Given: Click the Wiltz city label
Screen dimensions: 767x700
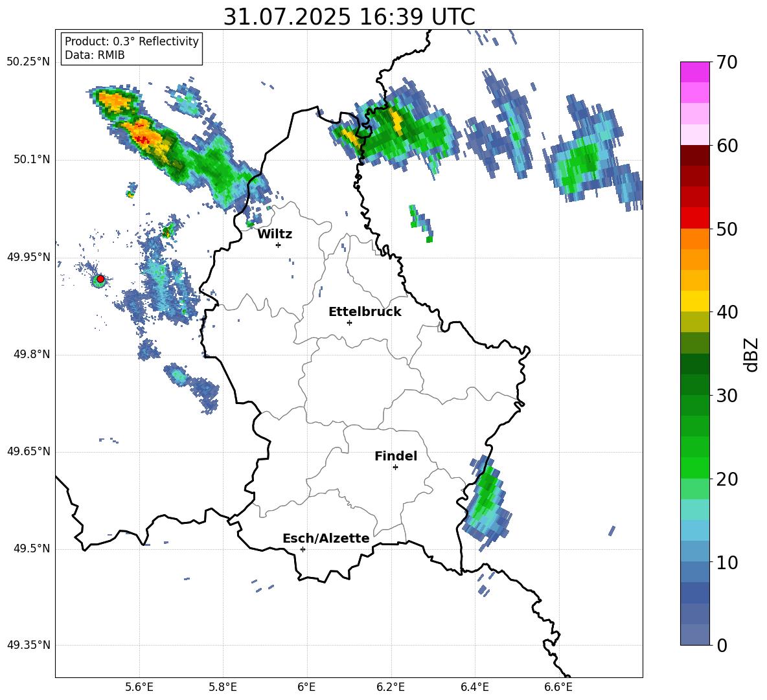Looking at the screenshot, I should (x=275, y=234).
